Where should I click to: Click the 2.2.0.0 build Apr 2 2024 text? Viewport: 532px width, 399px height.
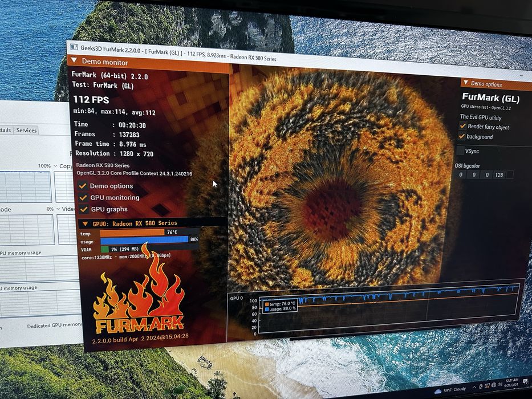point(140,338)
